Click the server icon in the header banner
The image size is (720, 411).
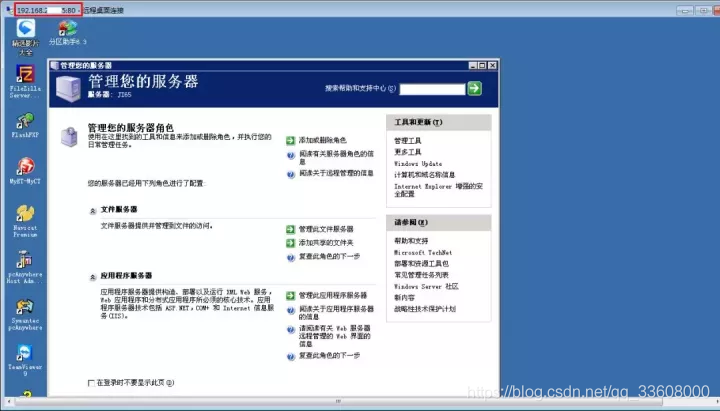69,89
